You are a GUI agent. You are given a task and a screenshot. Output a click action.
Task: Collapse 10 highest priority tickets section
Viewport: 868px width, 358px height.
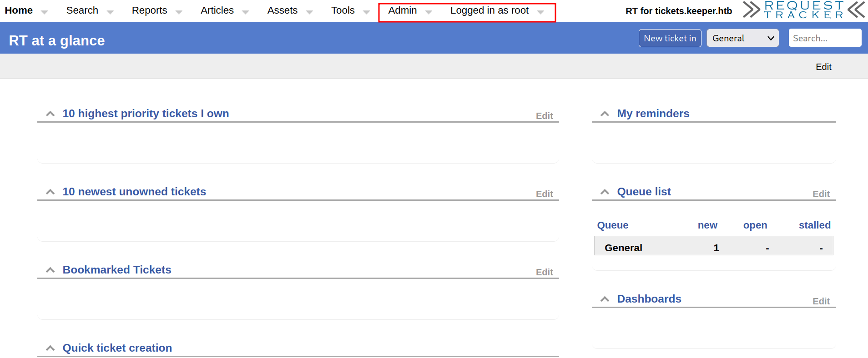point(50,114)
